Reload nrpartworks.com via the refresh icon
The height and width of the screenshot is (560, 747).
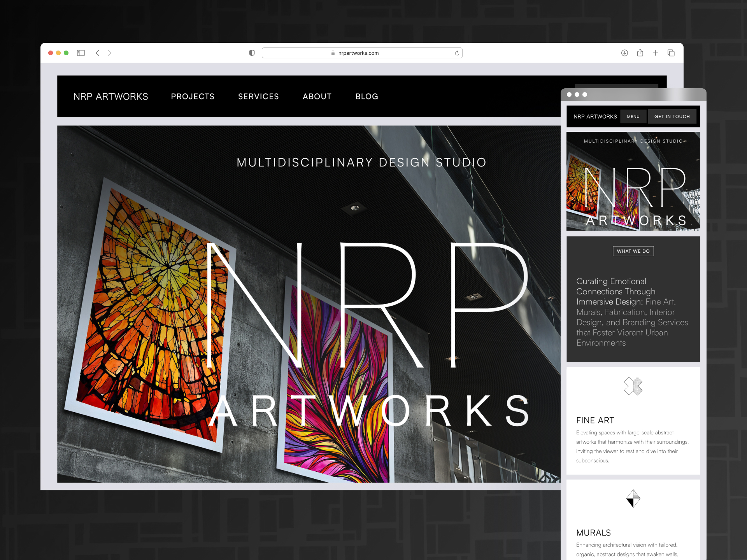pyautogui.click(x=456, y=52)
